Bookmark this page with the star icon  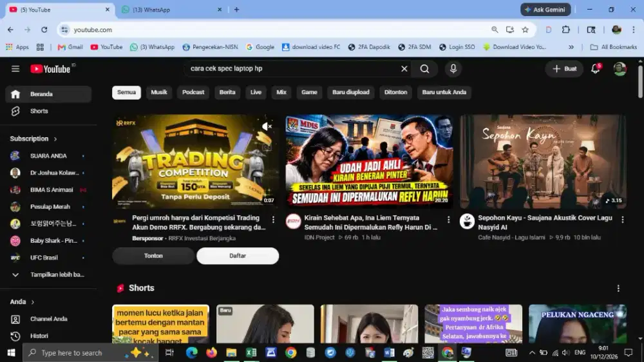[x=525, y=30]
